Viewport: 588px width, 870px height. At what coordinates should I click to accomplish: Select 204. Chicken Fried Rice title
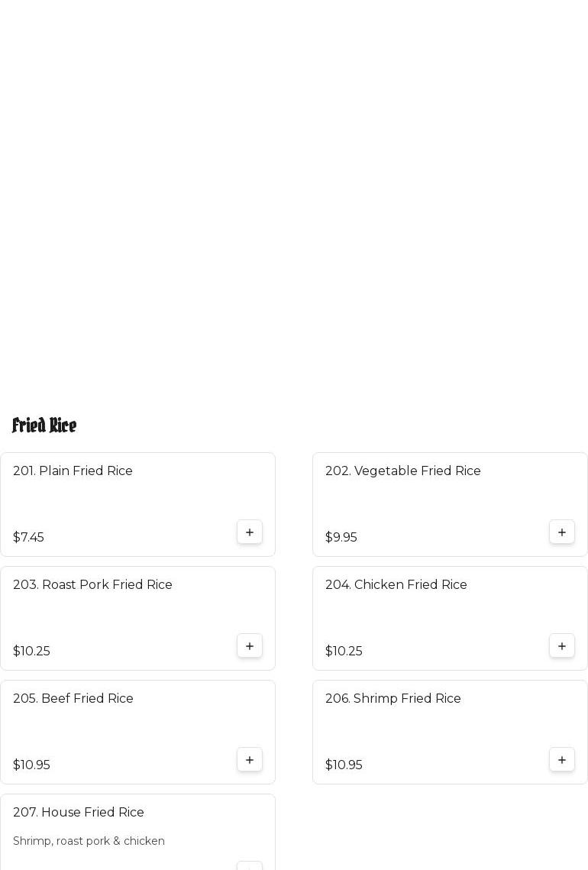pos(396,585)
